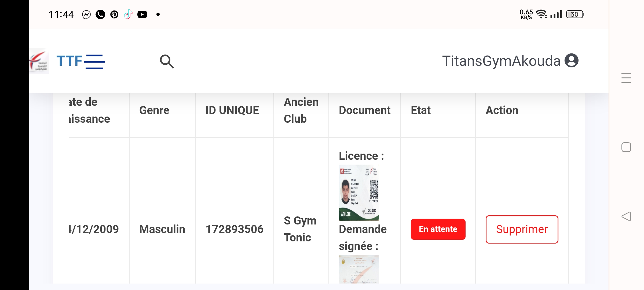This screenshot has width=644, height=290.
Task: Tap the Android recent apps menu icon
Action: click(x=626, y=78)
